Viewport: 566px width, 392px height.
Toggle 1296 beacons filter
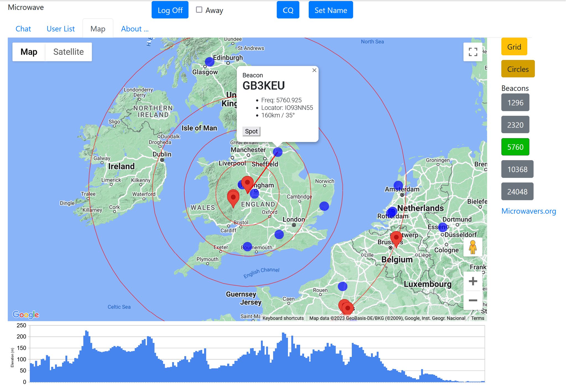[515, 102]
